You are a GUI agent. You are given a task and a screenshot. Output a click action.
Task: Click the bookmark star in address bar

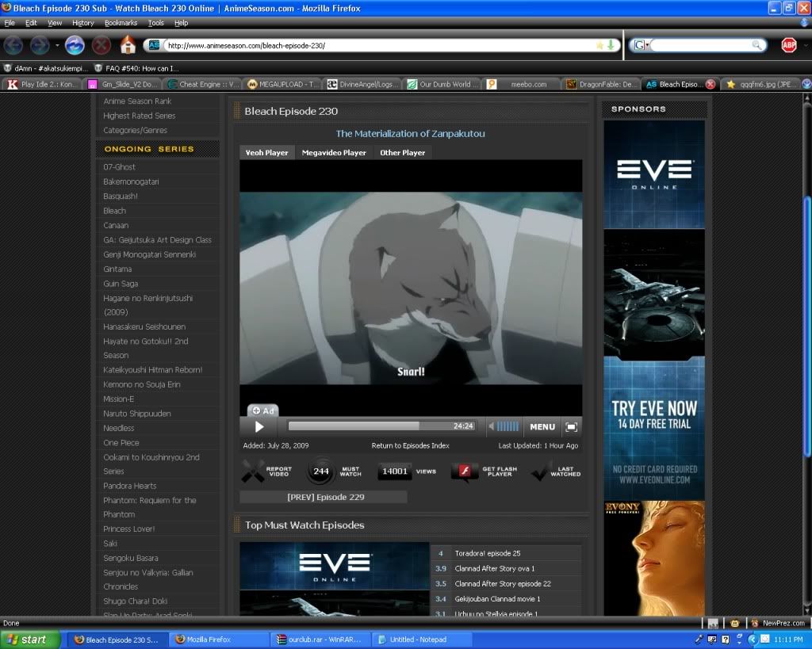point(599,45)
